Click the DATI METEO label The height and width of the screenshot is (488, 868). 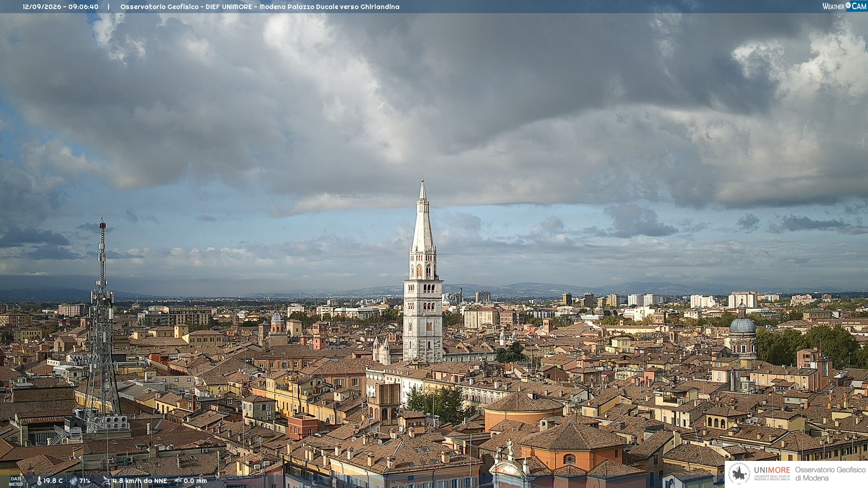pyautogui.click(x=16, y=481)
